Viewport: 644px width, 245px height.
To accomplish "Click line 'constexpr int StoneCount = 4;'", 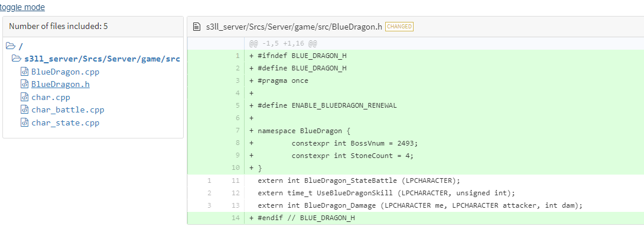I will click(353, 156).
